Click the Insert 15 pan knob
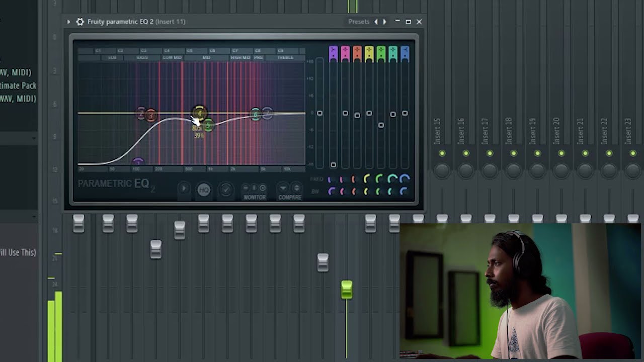 click(442, 170)
